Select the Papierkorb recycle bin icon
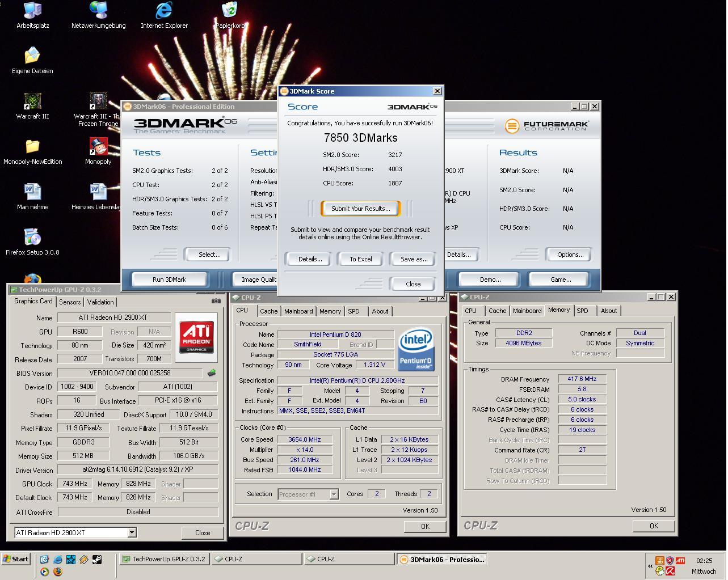 (x=230, y=16)
